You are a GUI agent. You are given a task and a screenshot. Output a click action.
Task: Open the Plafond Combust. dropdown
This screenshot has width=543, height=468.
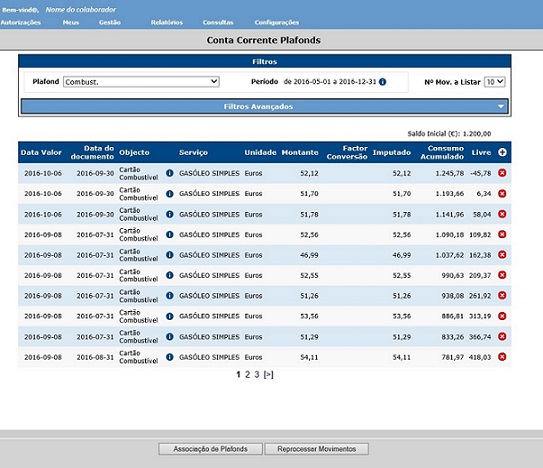pyautogui.click(x=141, y=82)
